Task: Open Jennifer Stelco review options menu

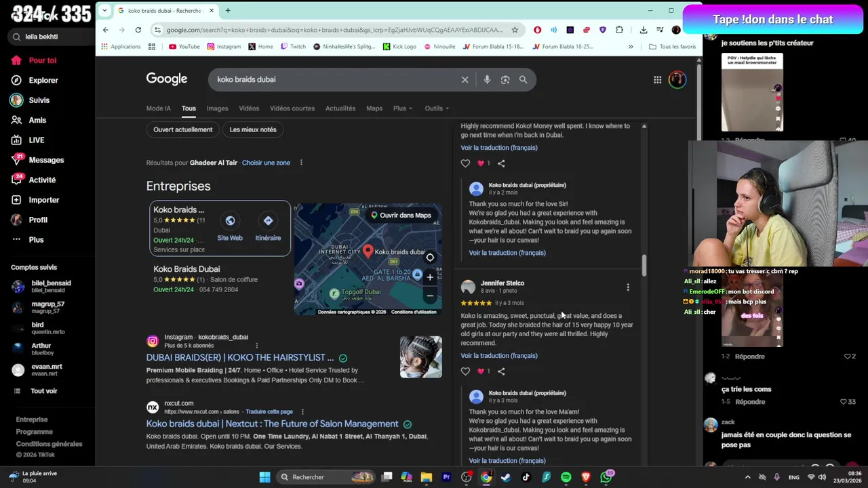Action: (x=628, y=287)
